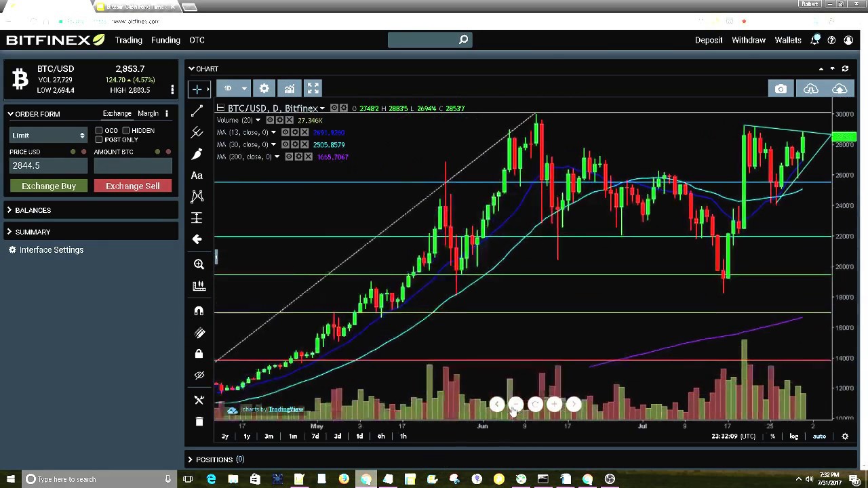Select the pitchfork drawing tool
Viewport: 868px width, 488px height.
[197, 132]
